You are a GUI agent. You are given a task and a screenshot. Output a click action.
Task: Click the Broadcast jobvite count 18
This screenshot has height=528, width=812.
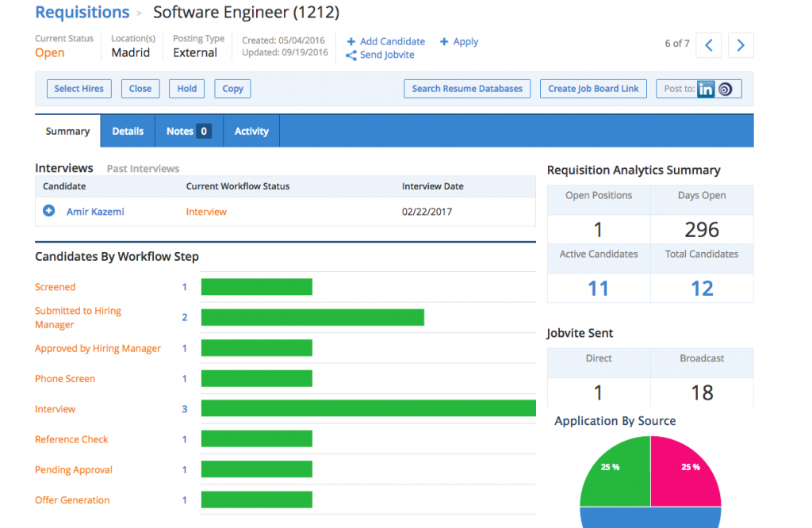pyautogui.click(x=702, y=392)
